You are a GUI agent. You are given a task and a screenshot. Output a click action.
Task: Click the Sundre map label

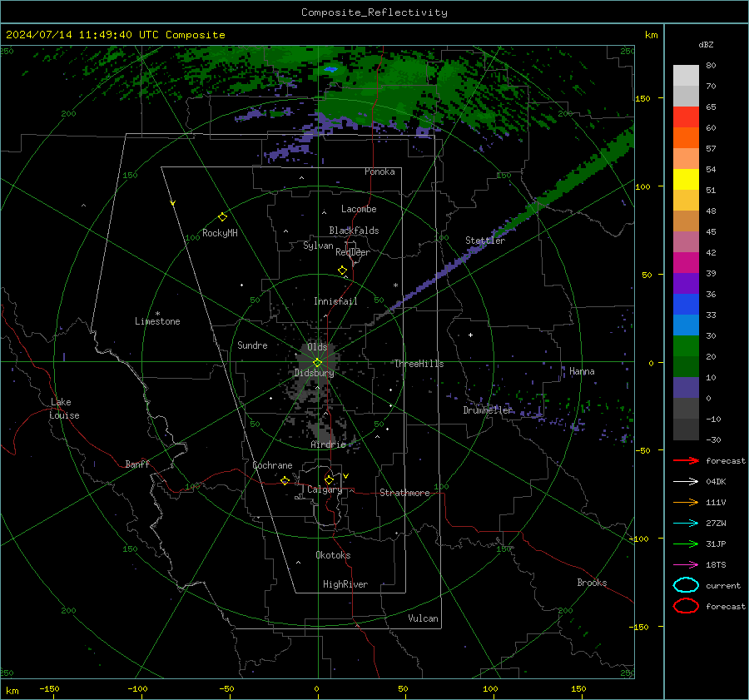pyautogui.click(x=252, y=345)
